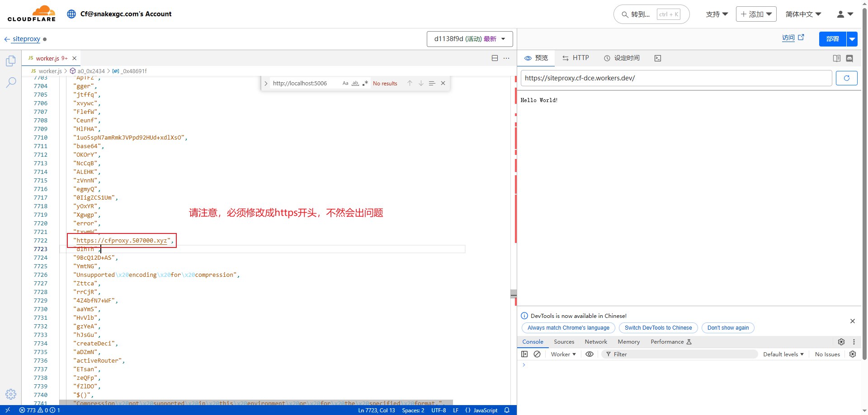Select the Performance DevTools tab
The width and height of the screenshot is (868, 415).
click(671, 342)
